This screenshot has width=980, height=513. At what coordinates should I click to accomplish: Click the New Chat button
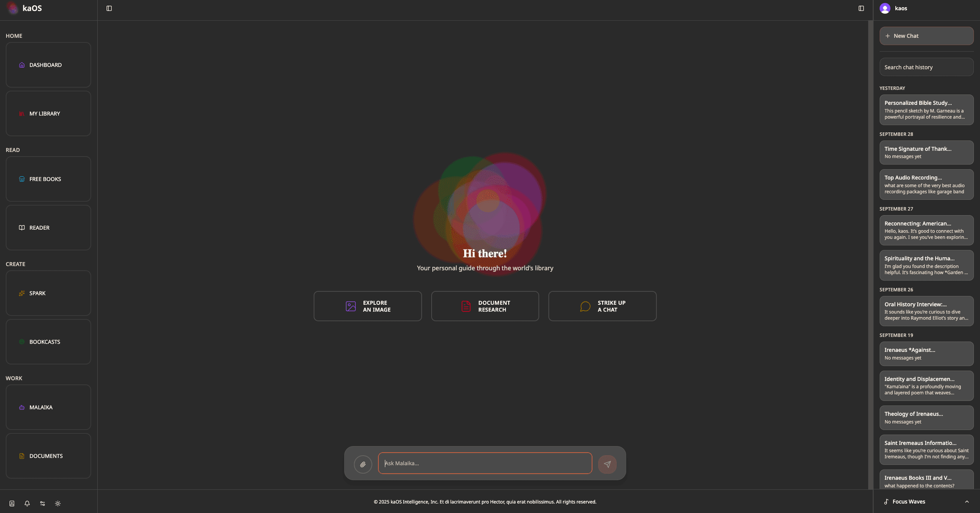tap(926, 36)
